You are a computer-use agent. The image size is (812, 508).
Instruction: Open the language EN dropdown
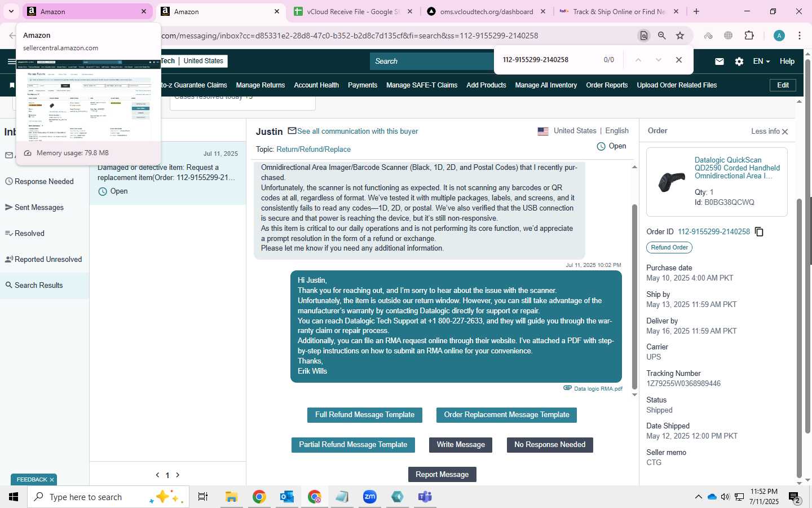click(761, 62)
